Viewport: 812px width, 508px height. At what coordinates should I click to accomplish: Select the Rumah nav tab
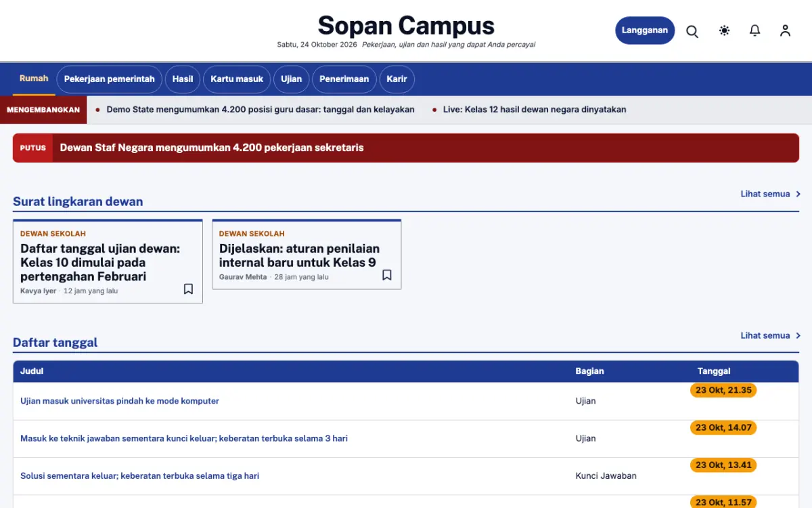[x=34, y=79]
